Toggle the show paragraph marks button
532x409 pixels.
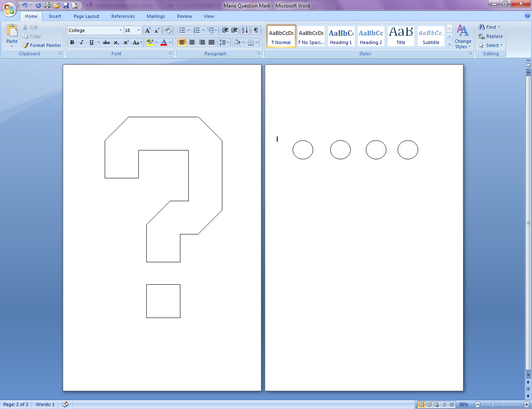coord(256,30)
